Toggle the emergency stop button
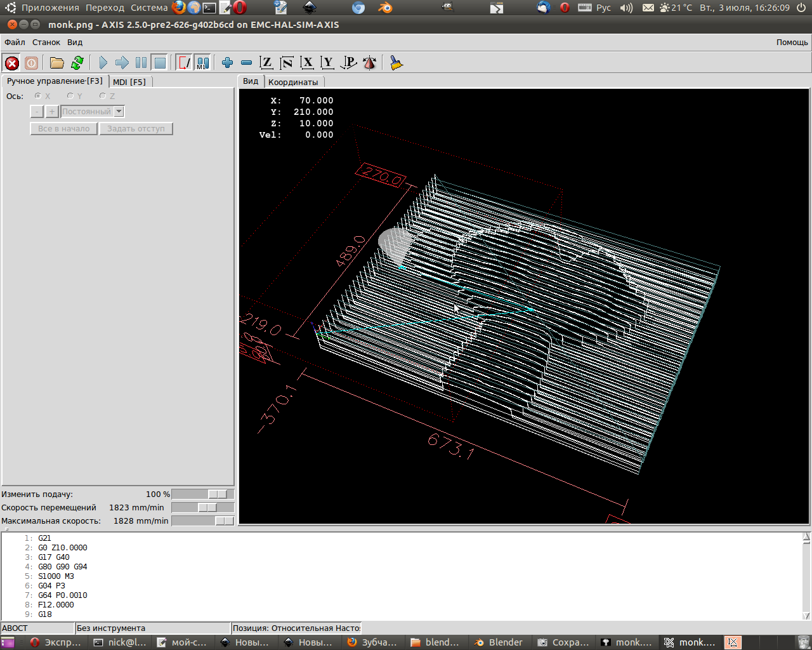This screenshot has height=650, width=812. 12,63
